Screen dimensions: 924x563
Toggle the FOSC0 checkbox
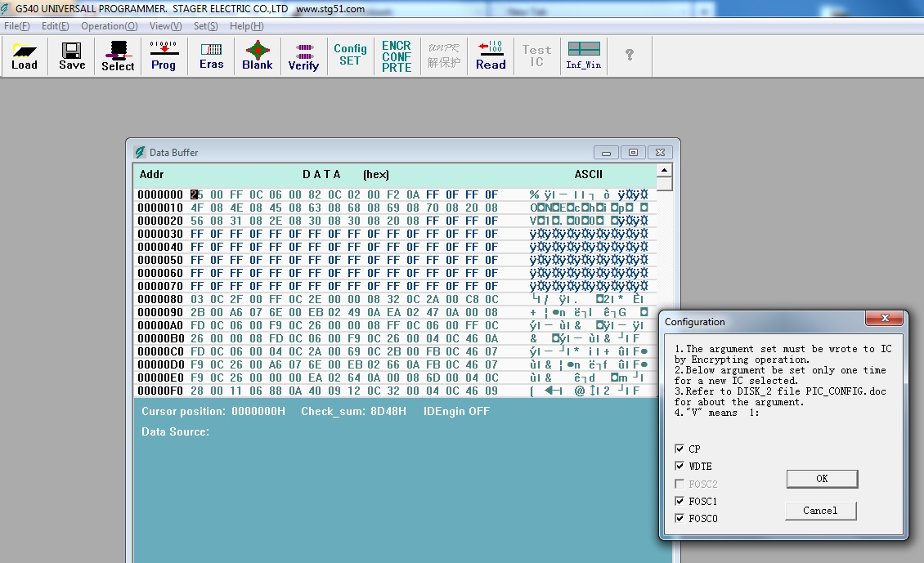[680, 519]
